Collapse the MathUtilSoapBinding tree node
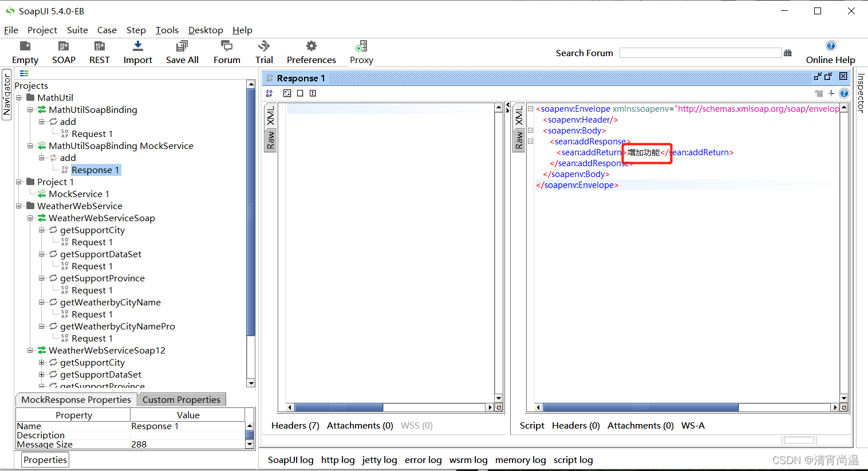This screenshot has height=471, width=868. 30,110
